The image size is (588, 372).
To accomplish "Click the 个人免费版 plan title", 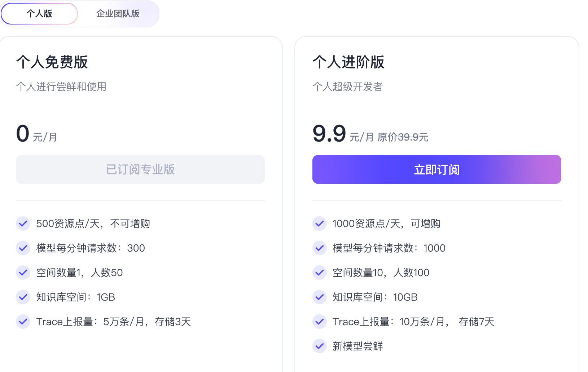I will [52, 62].
